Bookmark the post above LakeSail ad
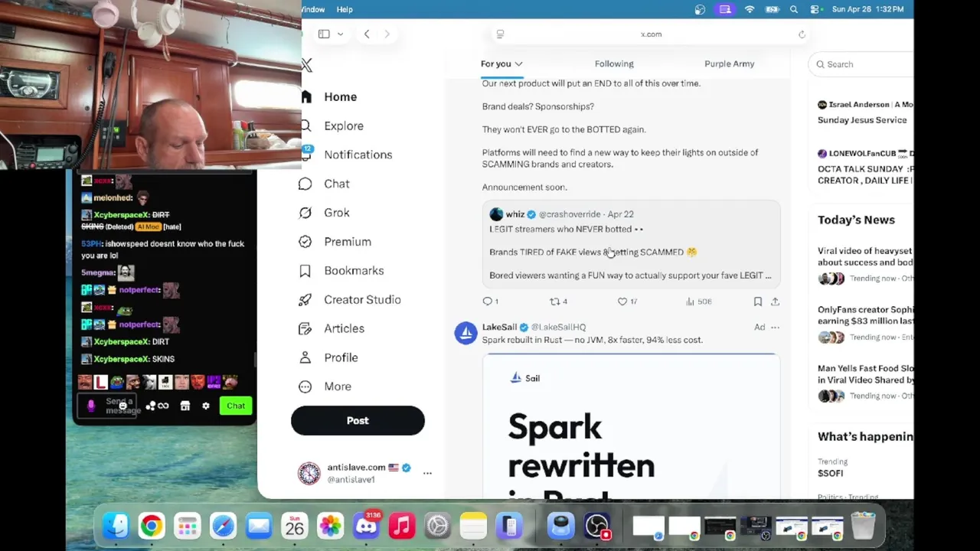 [x=758, y=302]
